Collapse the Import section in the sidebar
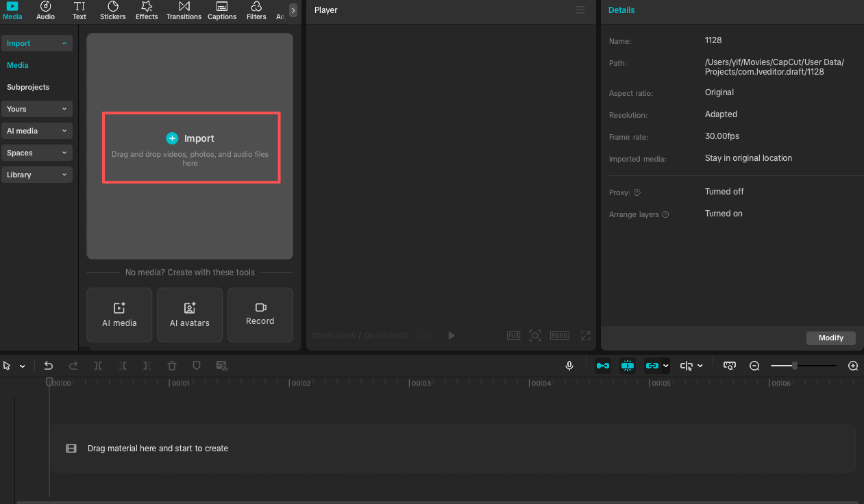This screenshot has height=504, width=864. pyautogui.click(x=64, y=42)
